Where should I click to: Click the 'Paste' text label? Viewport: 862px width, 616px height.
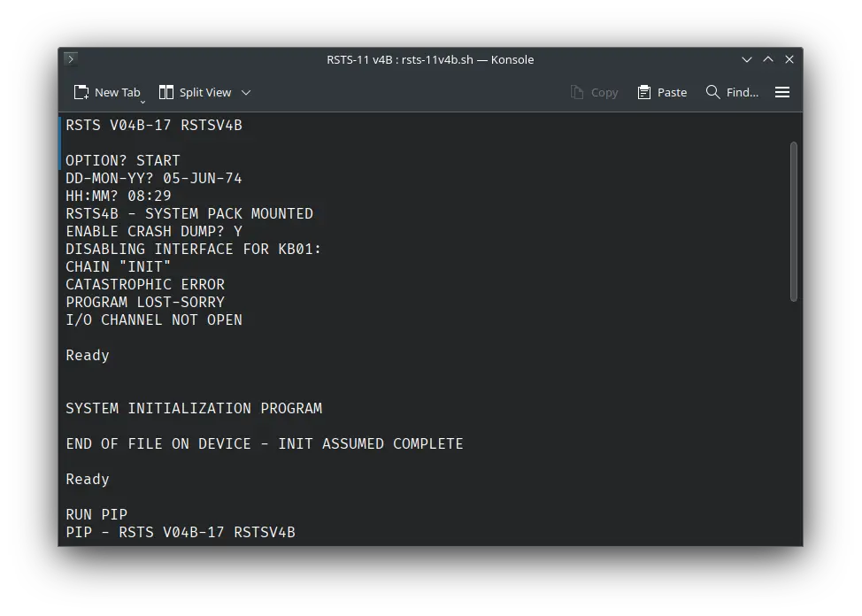pyautogui.click(x=673, y=92)
